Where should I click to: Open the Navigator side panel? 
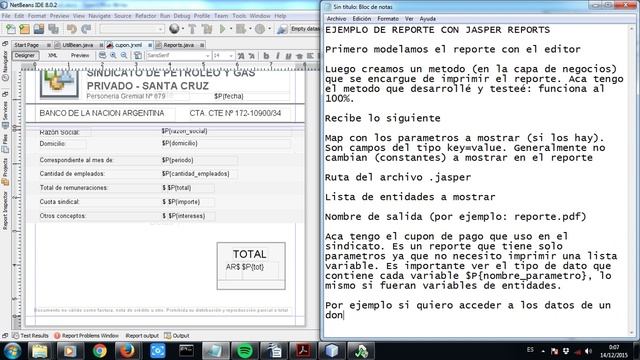point(5,65)
